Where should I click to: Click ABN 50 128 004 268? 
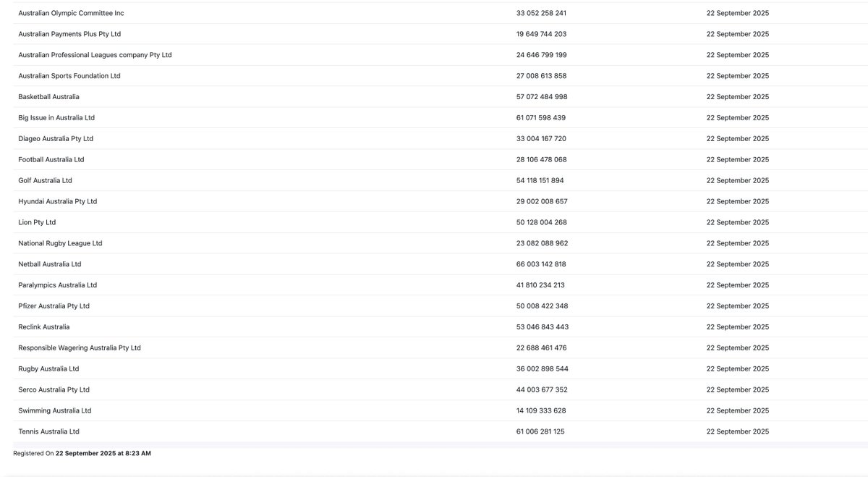click(x=542, y=223)
